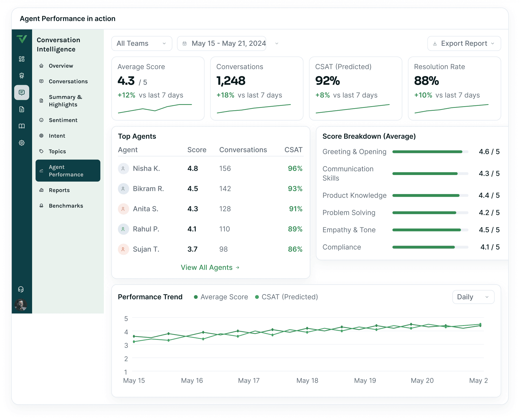Click the CSAT (Predicted) 92% card
Viewport: 520px width, 420px height.
(356, 89)
